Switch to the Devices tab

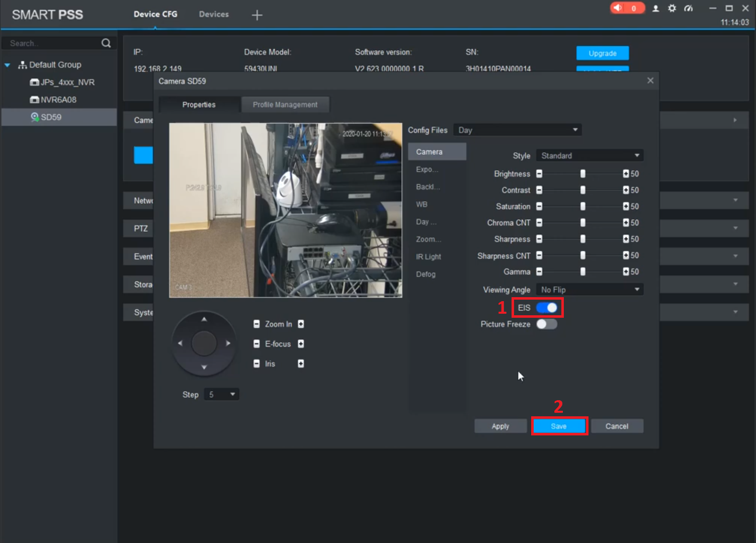(x=214, y=14)
